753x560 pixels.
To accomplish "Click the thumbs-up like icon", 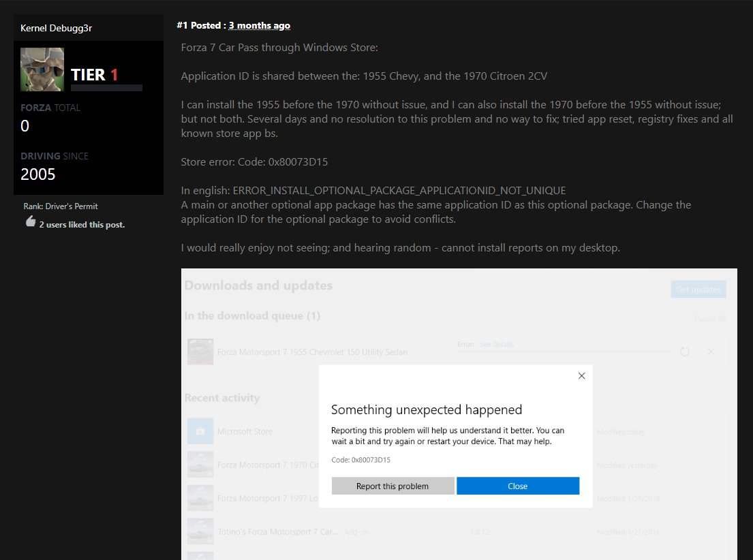I will click(31, 221).
